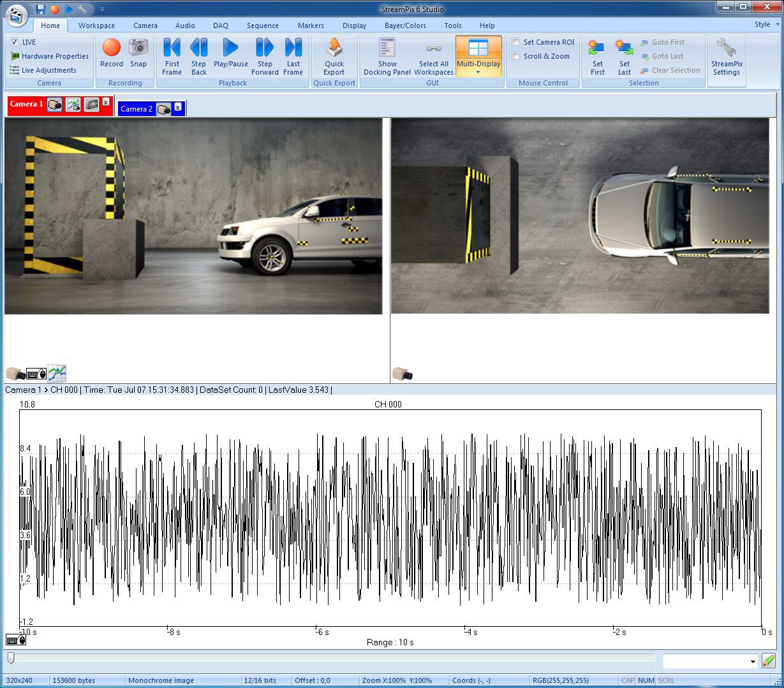This screenshot has height=688, width=784.
Task: Open the Style dropdown
Action: click(x=767, y=24)
